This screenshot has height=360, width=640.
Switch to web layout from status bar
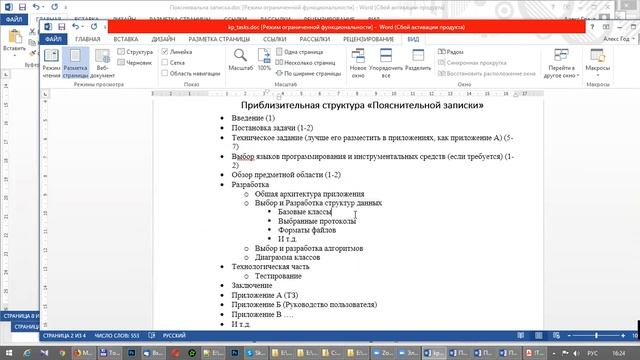(x=556, y=336)
